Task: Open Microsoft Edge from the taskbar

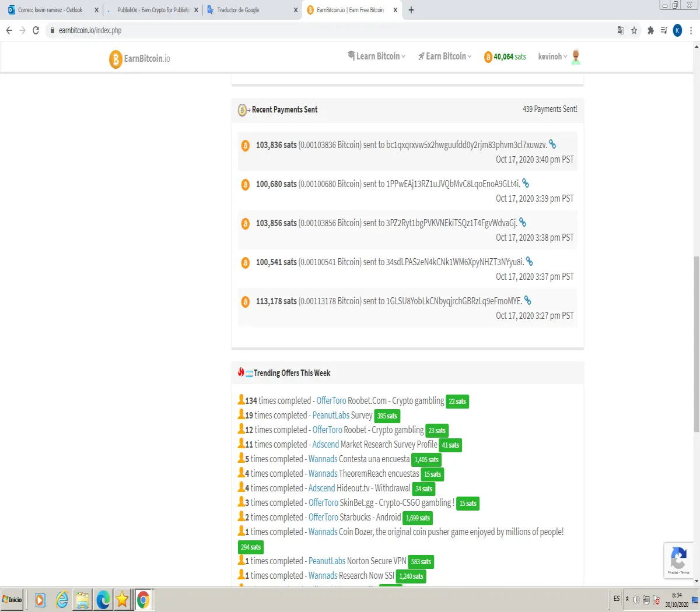Action: pyautogui.click(x=103, y=600)
